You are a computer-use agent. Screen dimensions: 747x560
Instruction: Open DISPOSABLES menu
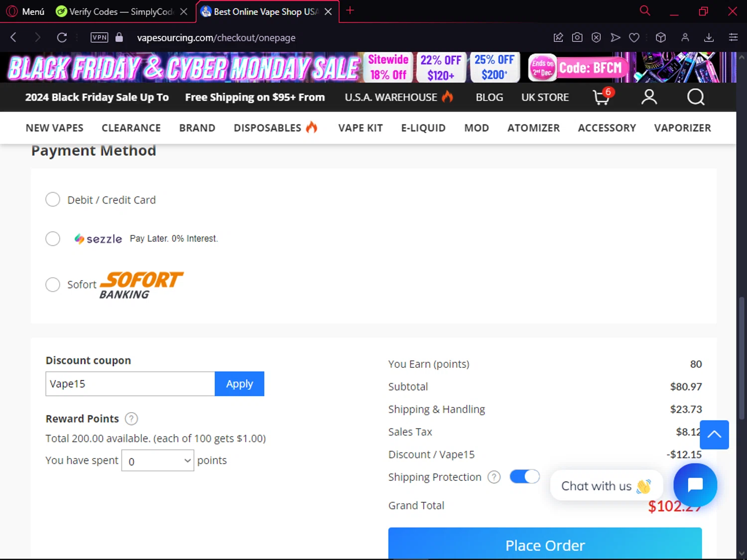(275, 128)
